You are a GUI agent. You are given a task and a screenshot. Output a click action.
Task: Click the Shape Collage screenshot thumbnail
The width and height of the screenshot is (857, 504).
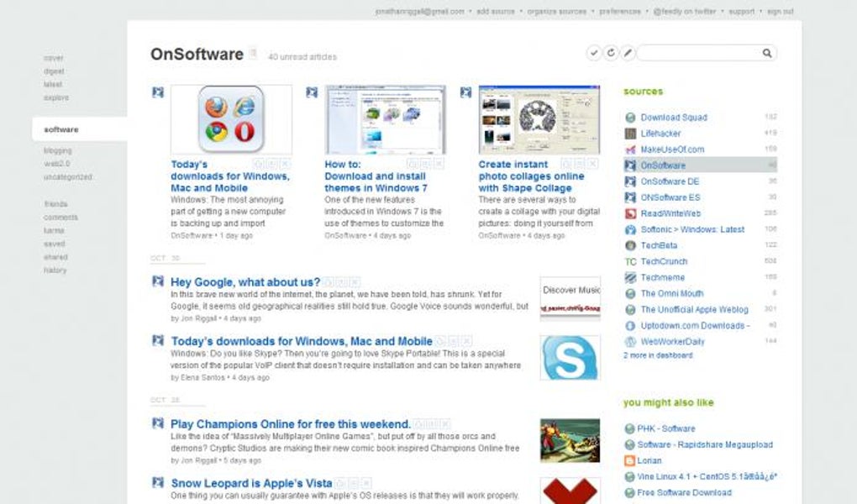539,120
